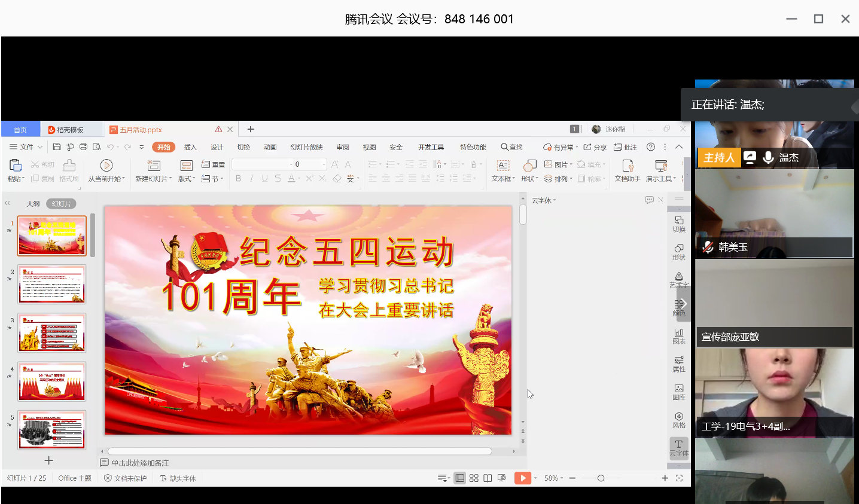The image size is (859, 504).
Task: Expand the 文件 file menu dropdown
Action: (26, 147)
